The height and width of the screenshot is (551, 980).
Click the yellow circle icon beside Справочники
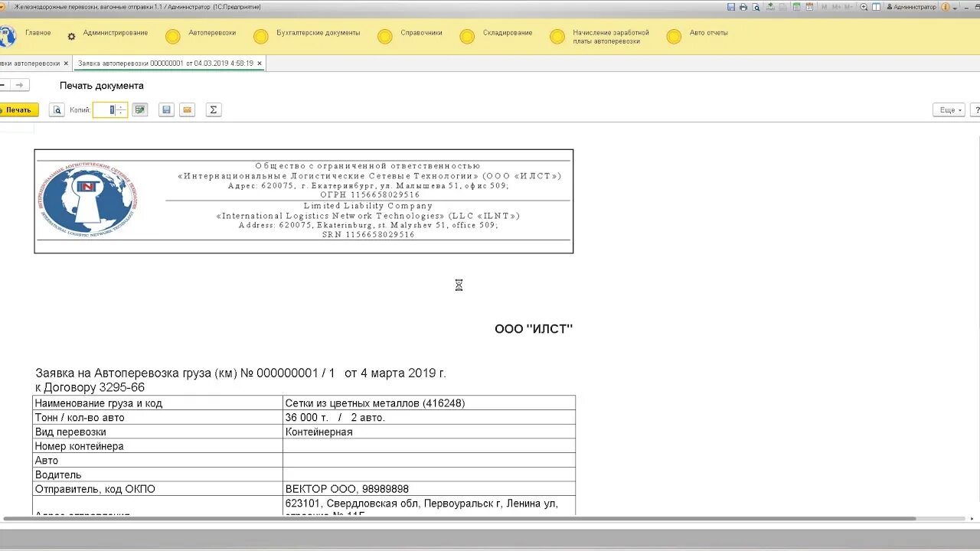tap(385, 37)
